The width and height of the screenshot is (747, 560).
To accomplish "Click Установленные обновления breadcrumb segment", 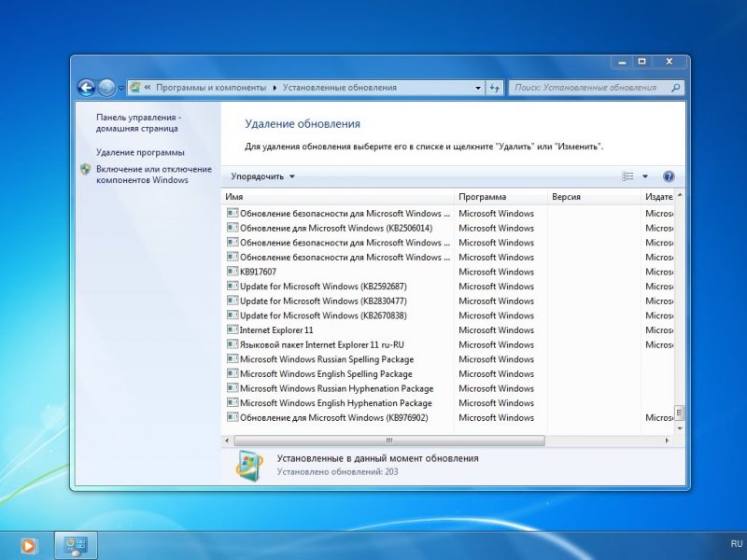I will pos(340,88).
